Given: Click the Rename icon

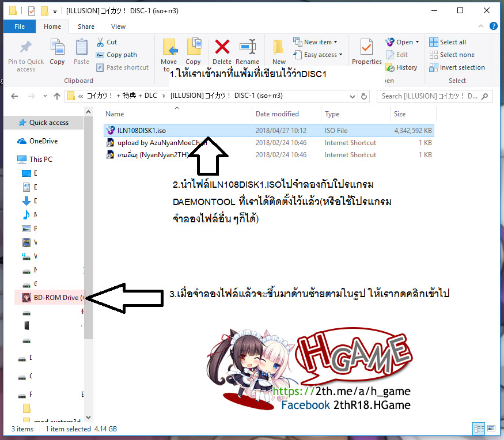Looking at the screenshot, I should click(x=248, y=47).
